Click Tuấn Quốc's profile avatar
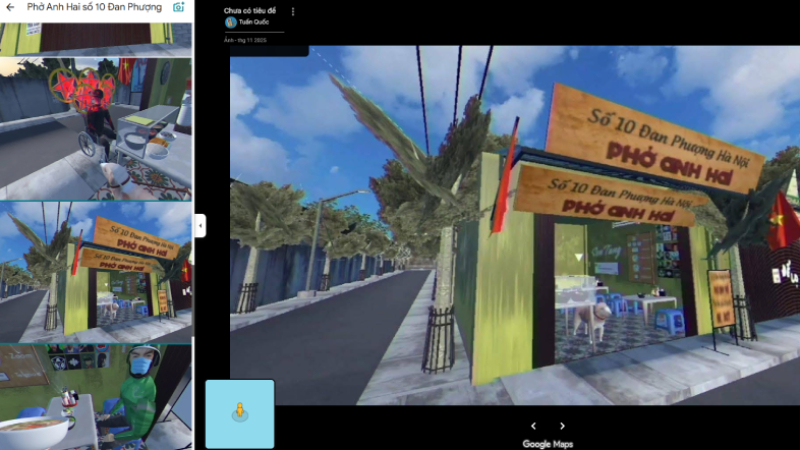This screenshot has height=450, width=800. 231,22
